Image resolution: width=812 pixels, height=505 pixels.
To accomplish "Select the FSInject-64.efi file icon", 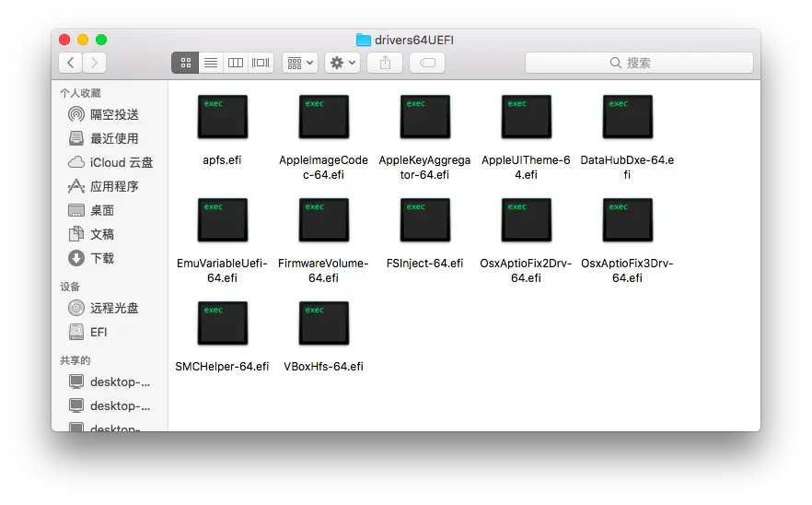I will point(425,220).
